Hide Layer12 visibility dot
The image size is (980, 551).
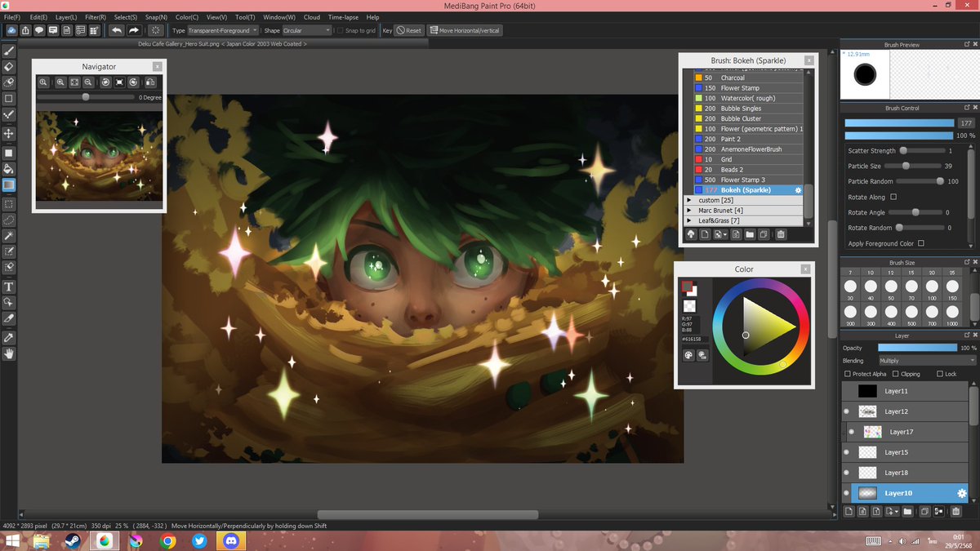point(846,411)
